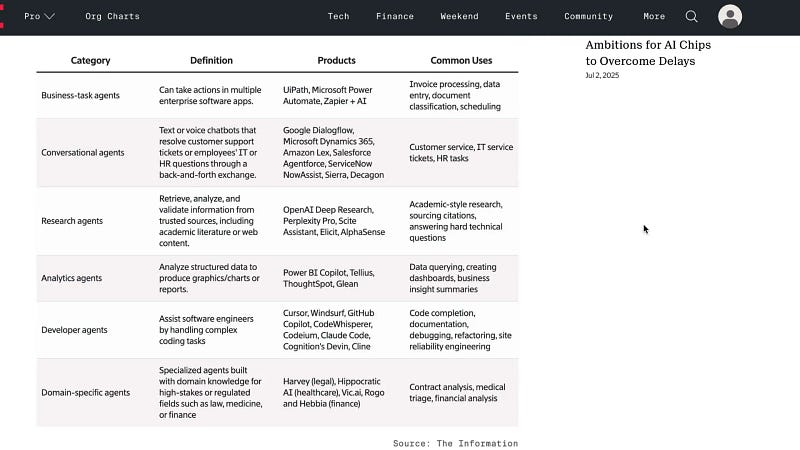Click 'Cursor, Windsurf, GitHub Copilot' cell
This screenshot has width=800, height=450.
point(329,330)
